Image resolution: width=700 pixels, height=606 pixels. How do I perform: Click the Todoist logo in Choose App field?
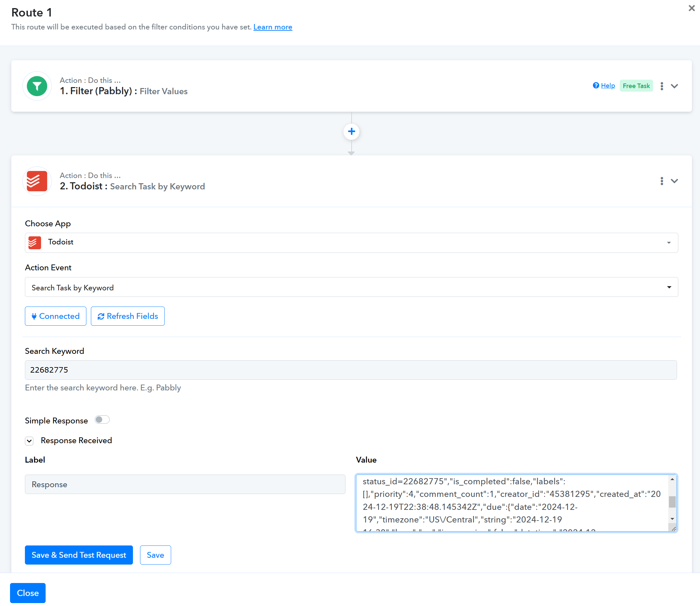pyautogui.click(x=35, y=242)
